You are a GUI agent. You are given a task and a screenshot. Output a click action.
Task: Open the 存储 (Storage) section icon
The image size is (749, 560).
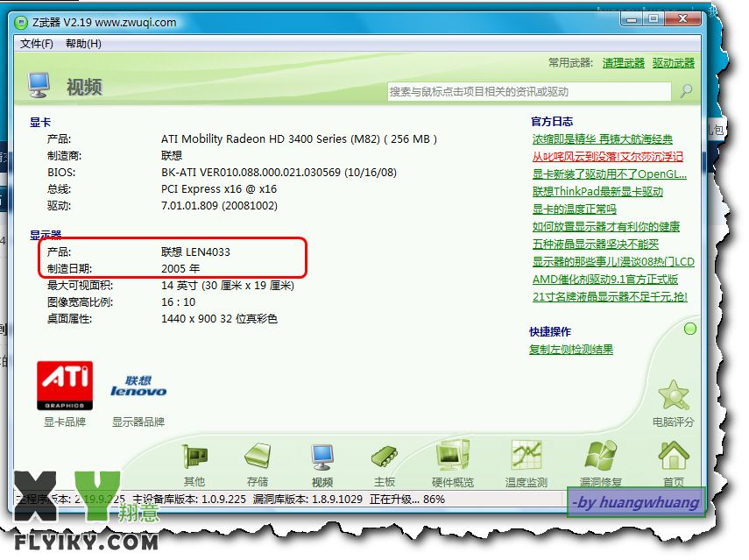(x=258, y=456)
